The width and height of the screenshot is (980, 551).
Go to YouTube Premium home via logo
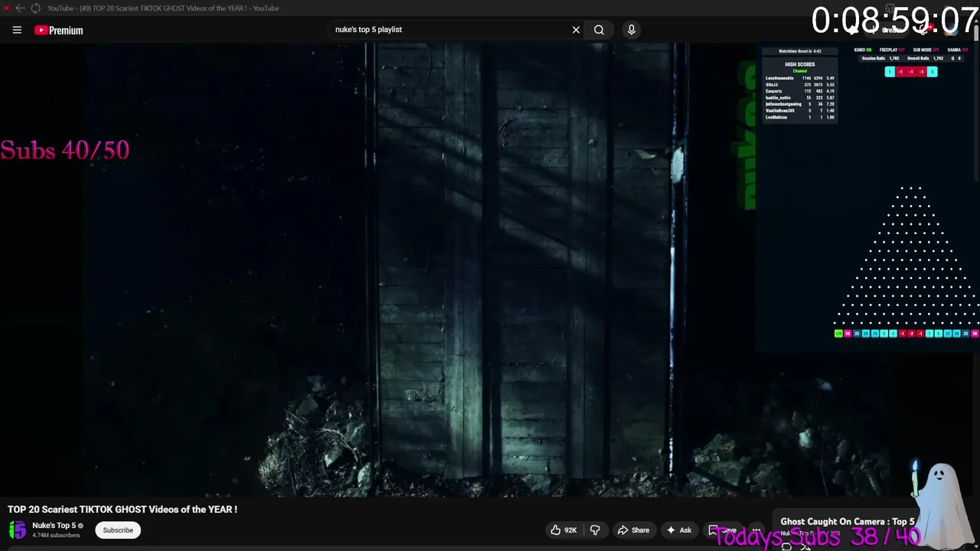point(58,30)
